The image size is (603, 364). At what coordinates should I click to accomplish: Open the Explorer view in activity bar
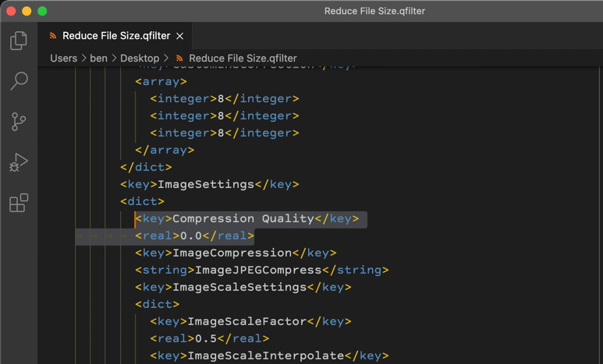coord(19,41)
